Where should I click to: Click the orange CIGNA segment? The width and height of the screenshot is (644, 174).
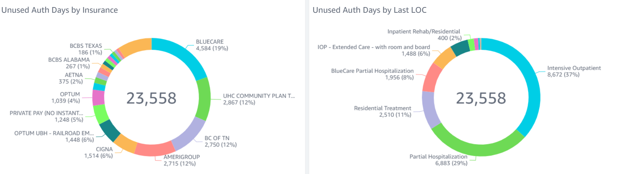click(x=126, y=143)
